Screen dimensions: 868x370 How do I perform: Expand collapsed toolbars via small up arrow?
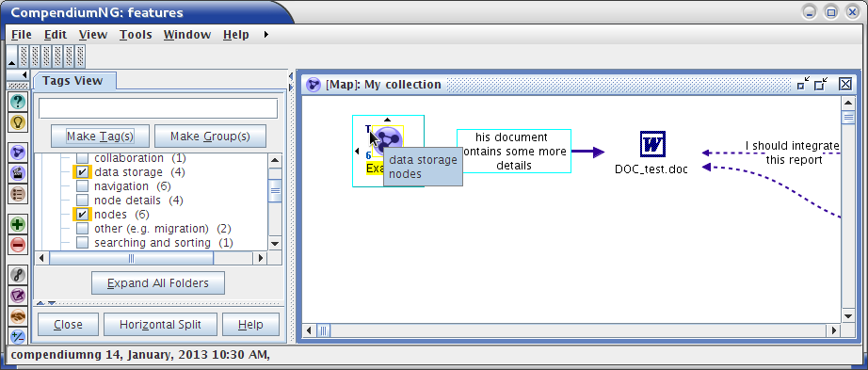click(x=12, y=63)
